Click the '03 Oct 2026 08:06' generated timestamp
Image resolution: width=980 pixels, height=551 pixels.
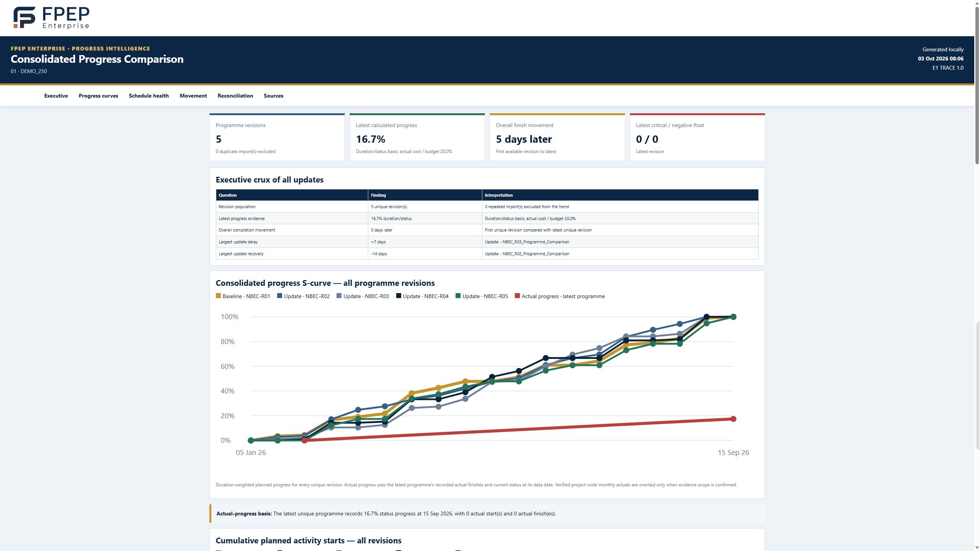pos(941,59)
